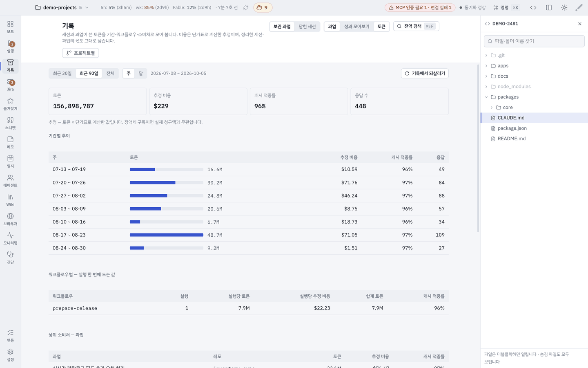Expand the apps folder
This screenshot has height=368, width=588.
[x=534, y=65]
